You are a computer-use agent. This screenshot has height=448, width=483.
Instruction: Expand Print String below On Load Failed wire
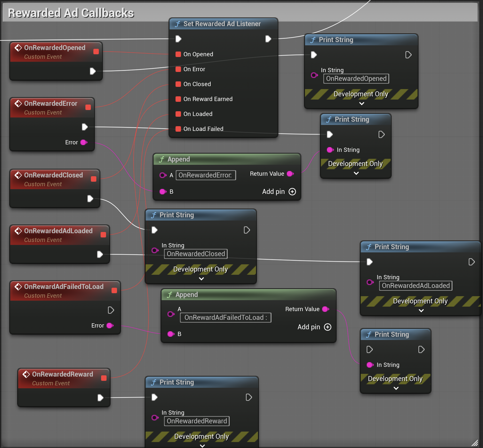356,173
